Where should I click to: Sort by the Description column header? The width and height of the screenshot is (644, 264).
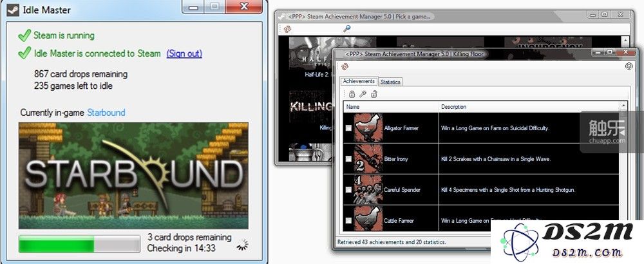point(529,107)
